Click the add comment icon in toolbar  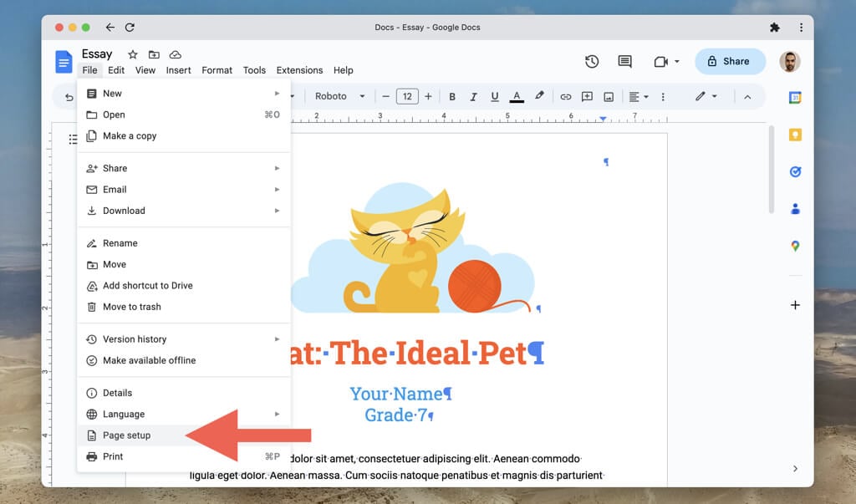pyautogui.click(x=587, y=97)
